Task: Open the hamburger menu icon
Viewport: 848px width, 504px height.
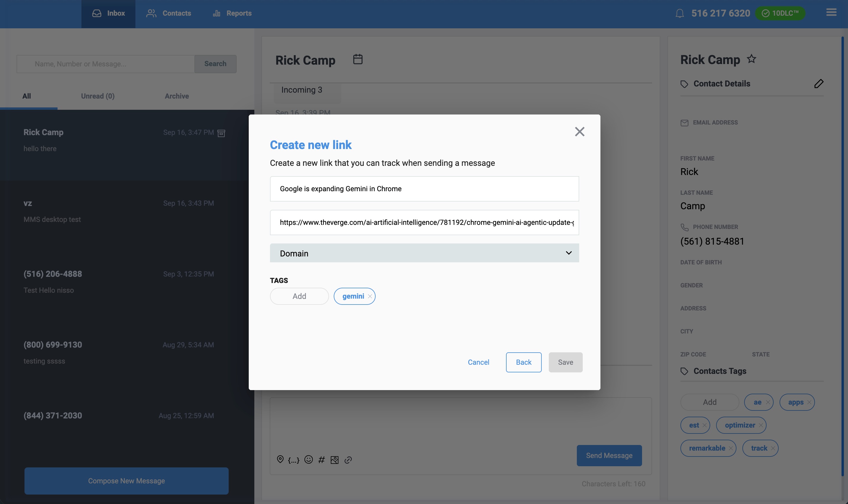Action: point(831,13)
